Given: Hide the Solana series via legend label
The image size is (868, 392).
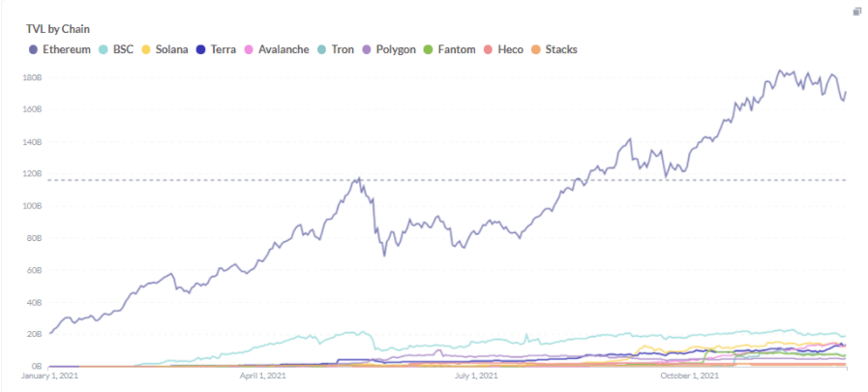Looking at the screenshot, I should point(170,48).
